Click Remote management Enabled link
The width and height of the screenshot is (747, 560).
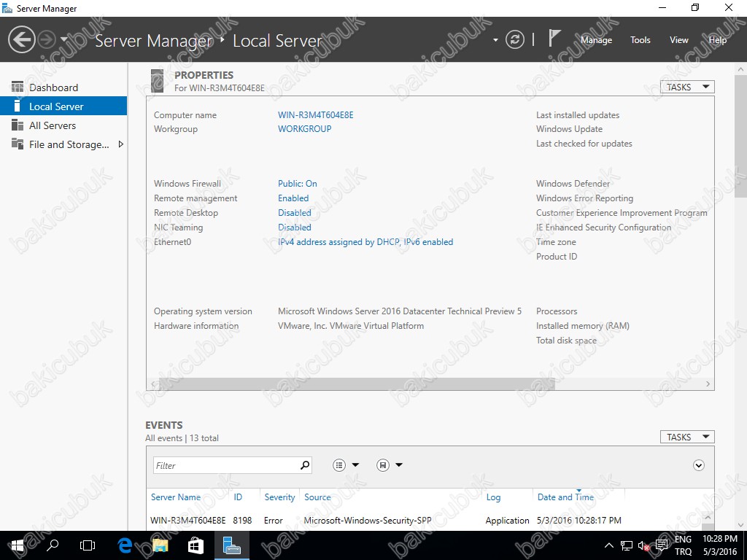(x=293, y=198)
